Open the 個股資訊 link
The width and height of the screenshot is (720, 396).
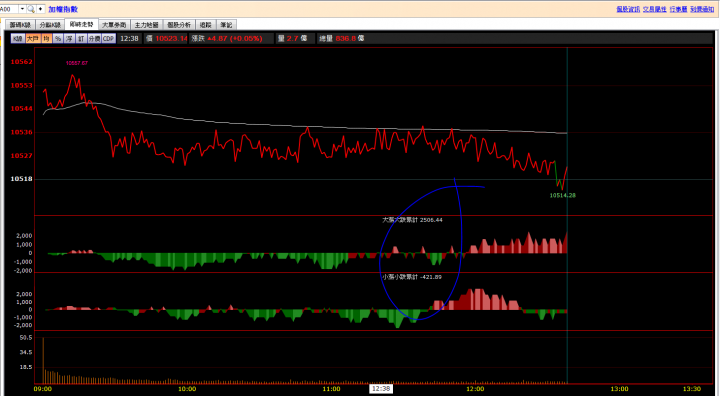[628, 9]
